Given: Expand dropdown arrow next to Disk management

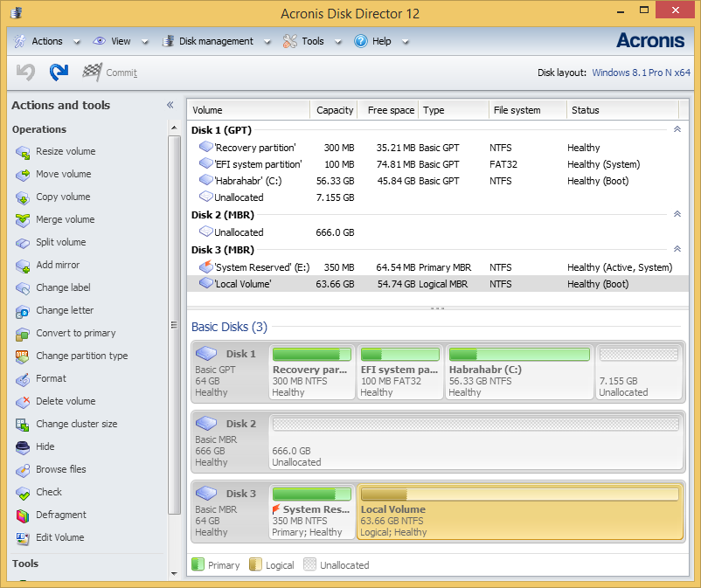Looking at the screenshot, I should [267, 42].
